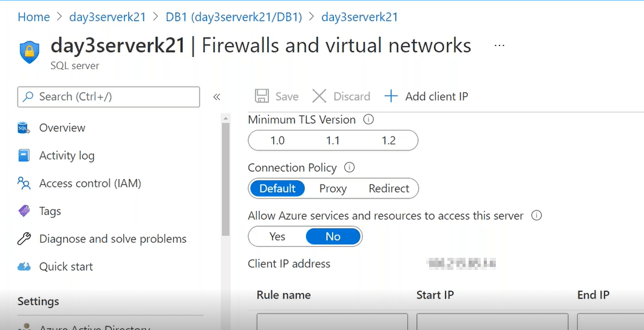This screenshot has height=330, width=644.
Task: Open Overview in the sidebar menu
Action: click(x=62, y=128)
